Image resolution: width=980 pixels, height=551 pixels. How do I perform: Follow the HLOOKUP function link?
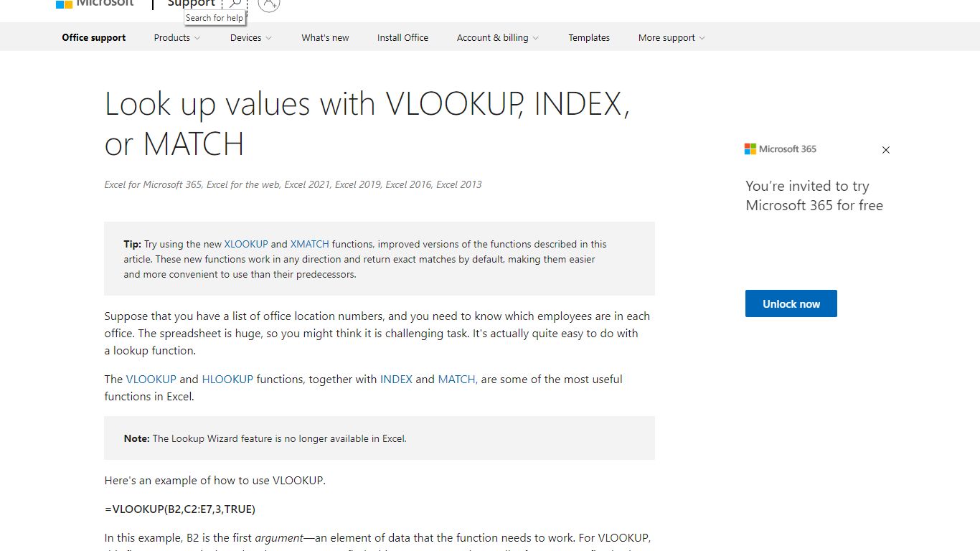tap(227, 379)
